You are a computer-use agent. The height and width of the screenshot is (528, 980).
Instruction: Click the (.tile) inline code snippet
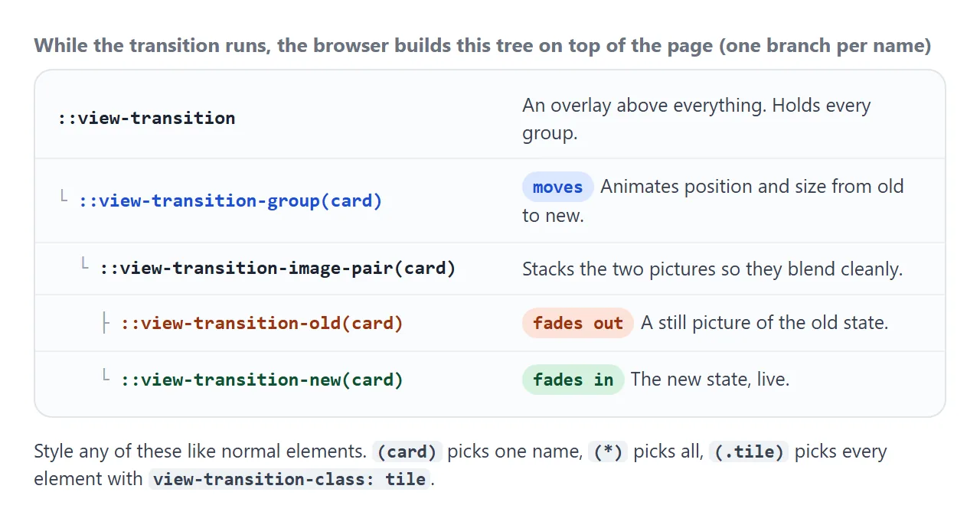[750, 451]
